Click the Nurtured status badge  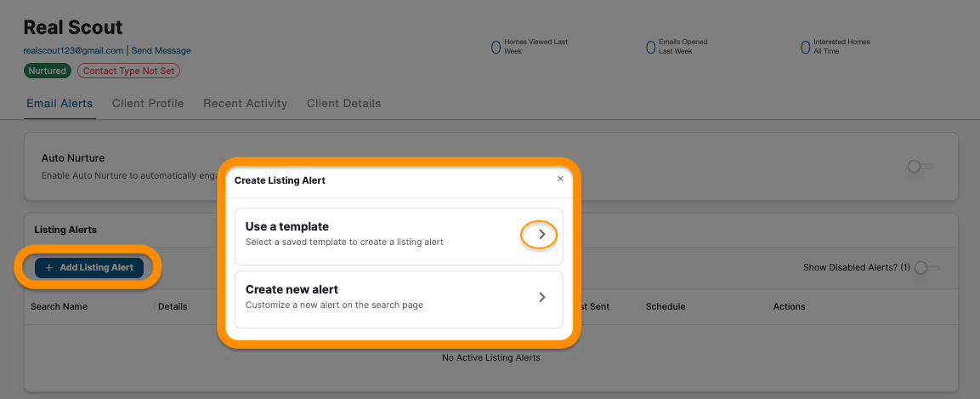point(48,71)
